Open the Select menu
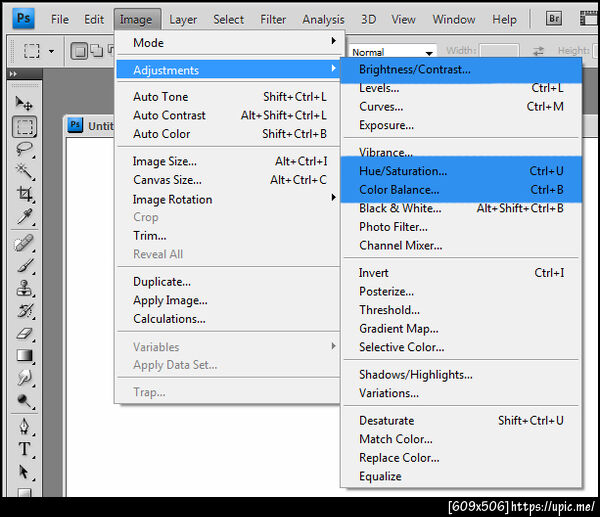Image resolution: width=600 pixels, height=517 pixels. 228,19
